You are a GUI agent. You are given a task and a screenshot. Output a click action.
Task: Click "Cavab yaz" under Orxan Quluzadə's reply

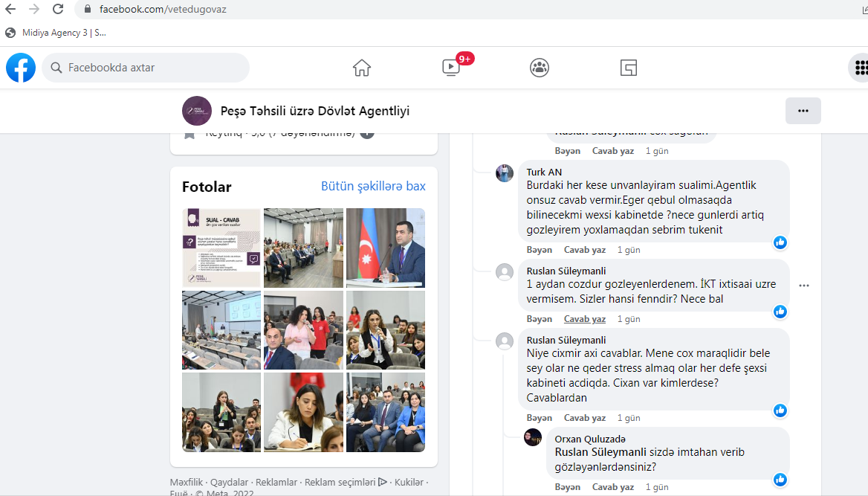613,487
